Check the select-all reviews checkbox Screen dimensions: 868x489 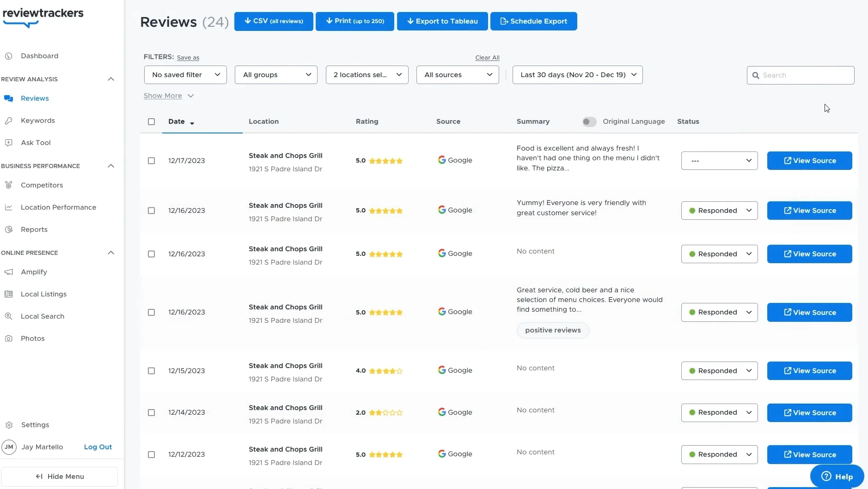click(x=151, y=121)
